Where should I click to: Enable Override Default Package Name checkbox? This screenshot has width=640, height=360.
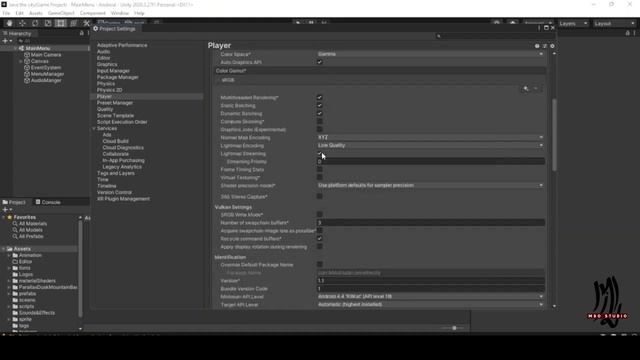pyautogui.click(x=320, y=264)
